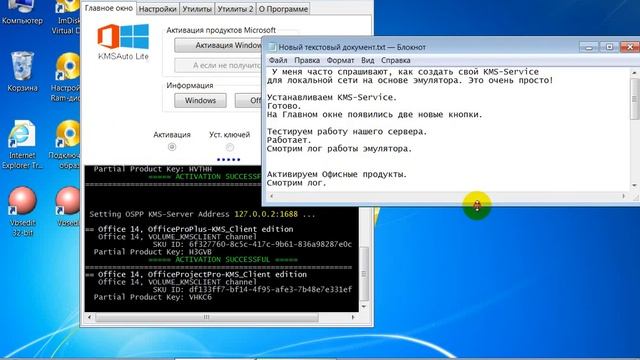This screenshot has width=640, height=360.
Task: Click Notepad vertical scrollbar up arrow
Action: click(635, 73)
